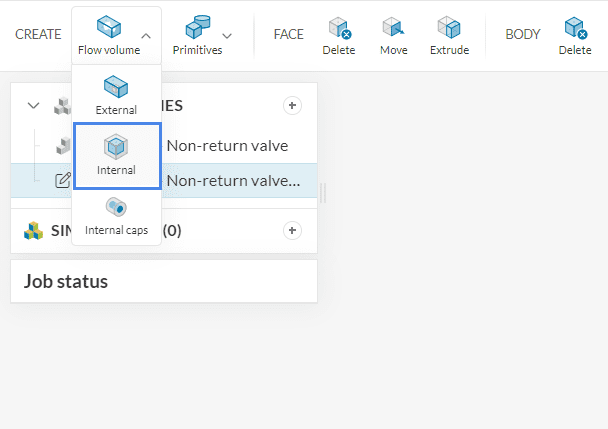This screenshot has height=429, width=608.
Task: Select the Body Delete tool
Action: 575,35
